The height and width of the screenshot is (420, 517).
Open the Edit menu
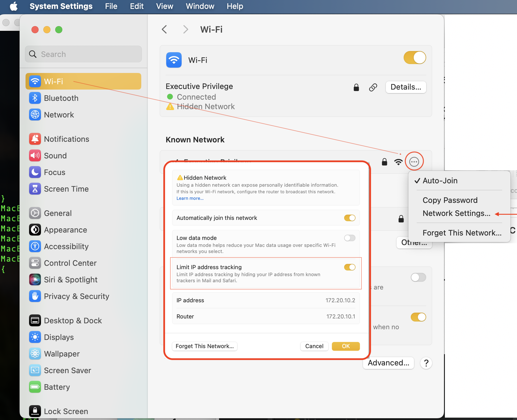(137, 6)
